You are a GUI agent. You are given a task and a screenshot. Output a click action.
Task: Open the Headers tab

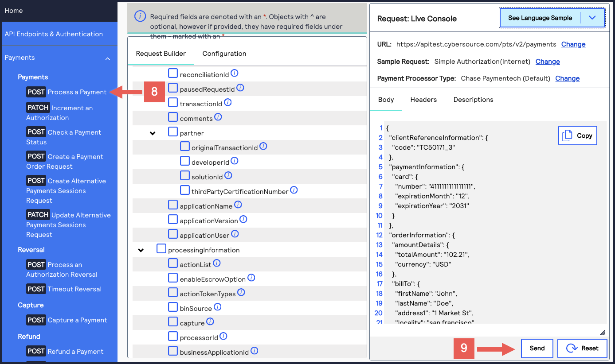423,100
